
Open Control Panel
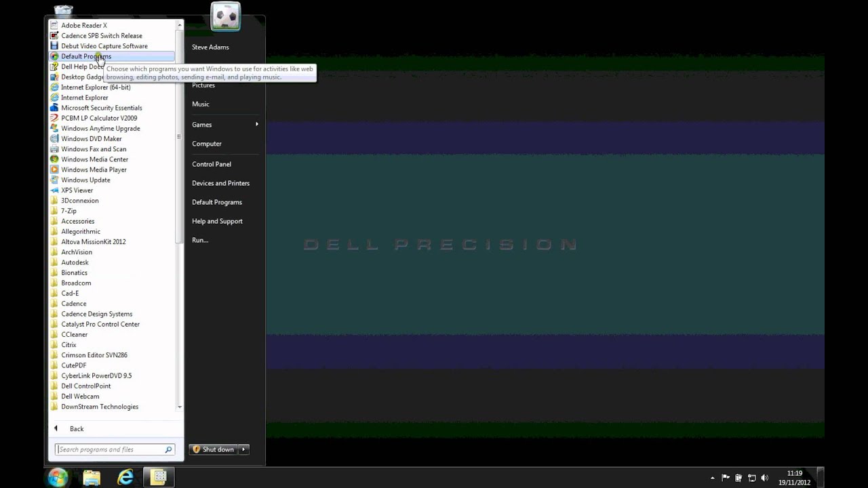[x=212, y=164]
